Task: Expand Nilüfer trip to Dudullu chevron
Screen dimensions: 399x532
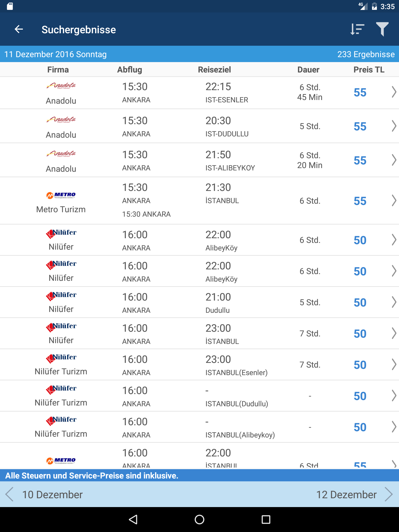Action: pos(394,302)
